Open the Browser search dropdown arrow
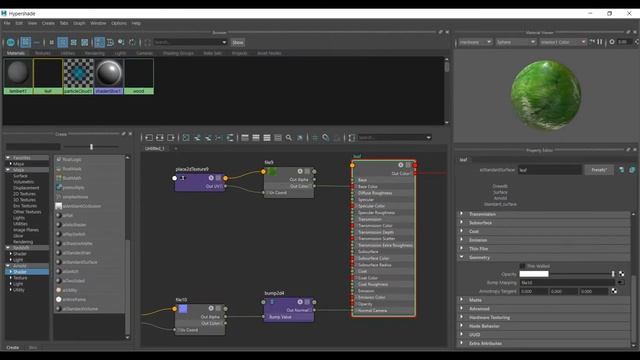 pyautogui.click(x=224, y=42)
